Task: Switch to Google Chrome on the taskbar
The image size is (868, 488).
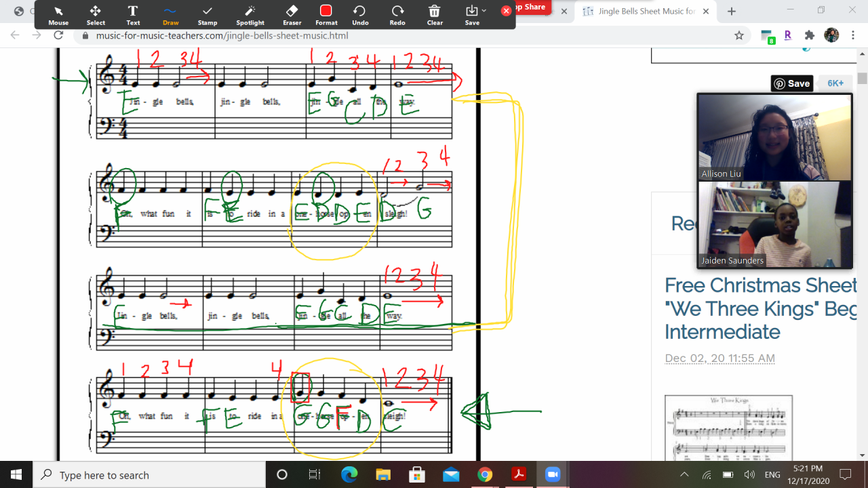Action: click(485, 474)
